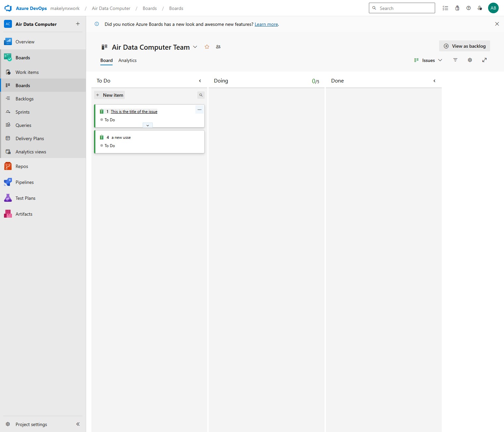Open Analytics views in sidebar
The height and width of the screenshot is (432, 504).
(43, 152)
